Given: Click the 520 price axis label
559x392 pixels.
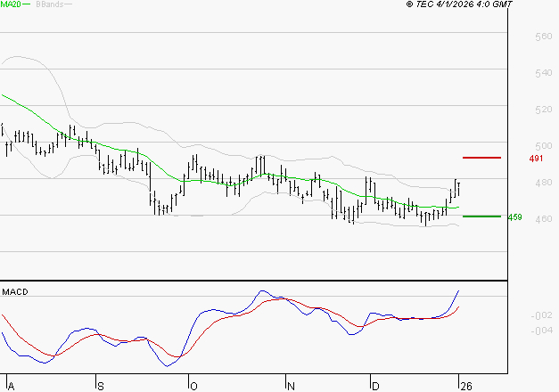Looking at the screenshot, I should coord(544,110).
